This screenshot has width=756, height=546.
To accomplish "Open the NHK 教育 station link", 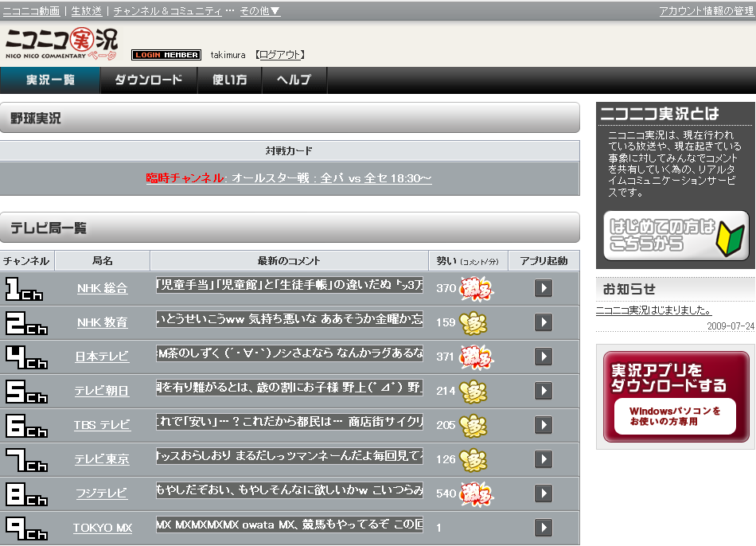I will [x=102, y=322].
